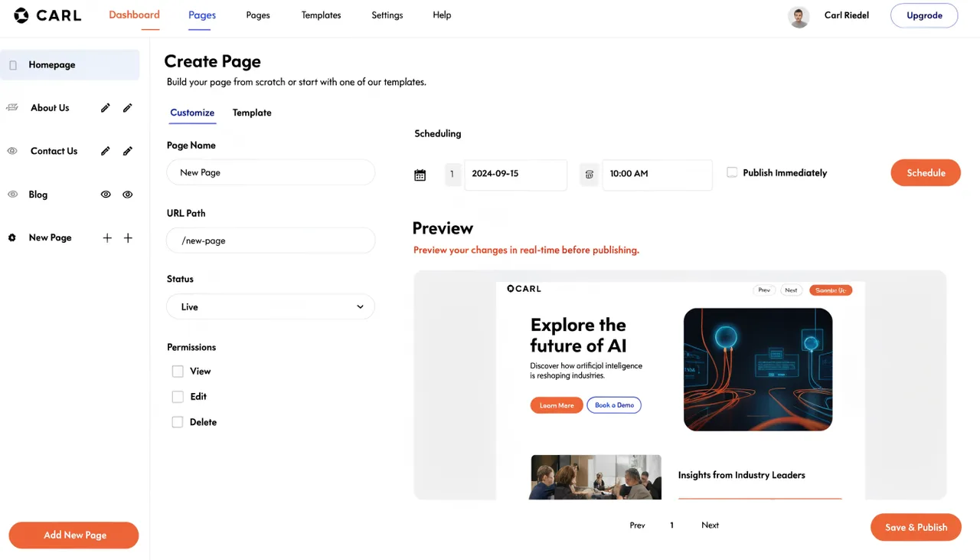The height and width of the screenshot is (560, 980).
Task: Toggle the first black eye beside Blog
Action: pyautogui.click(x=106, y=195)
